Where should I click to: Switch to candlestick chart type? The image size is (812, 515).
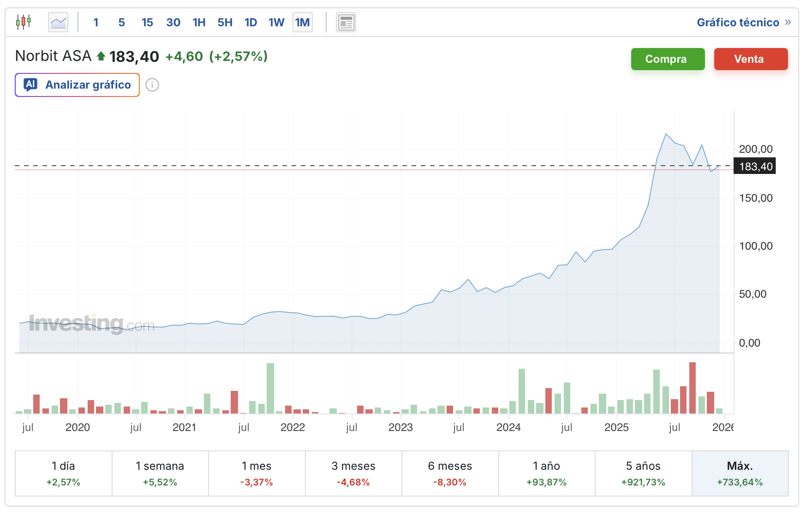tap(23, 22)
